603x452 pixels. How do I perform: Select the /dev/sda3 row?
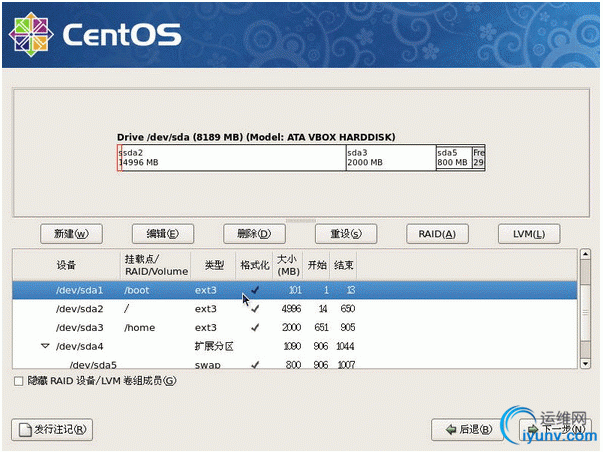(x=295, y=328)
